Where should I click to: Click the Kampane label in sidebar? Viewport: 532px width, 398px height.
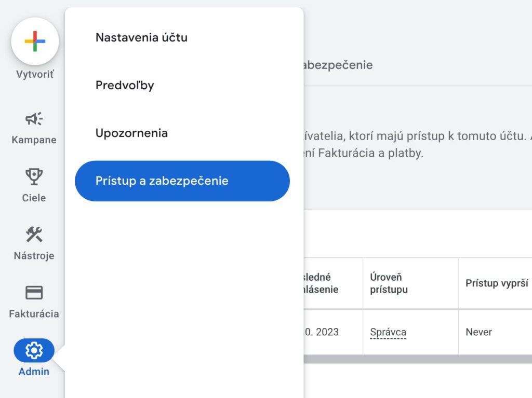pyautogui.click(x=34, y=140)
